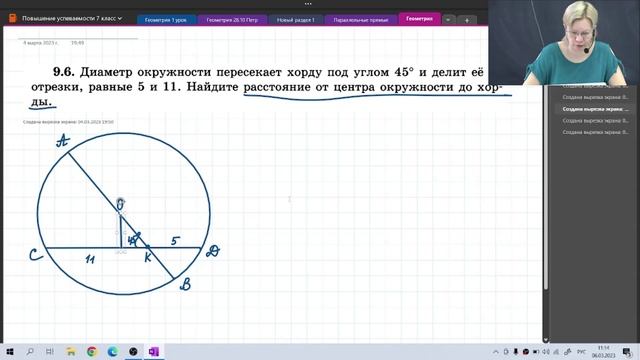The image size is (640, 360).
Task: Click the presenter webcam video overlay
Action: pos(564,42)
